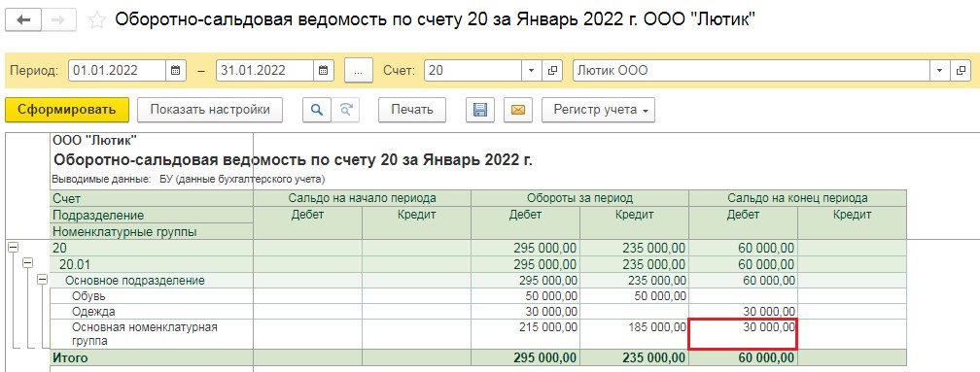This screenshot has width=980, height=372.
Task: Select the Итого row label
Action: (152, 357)
